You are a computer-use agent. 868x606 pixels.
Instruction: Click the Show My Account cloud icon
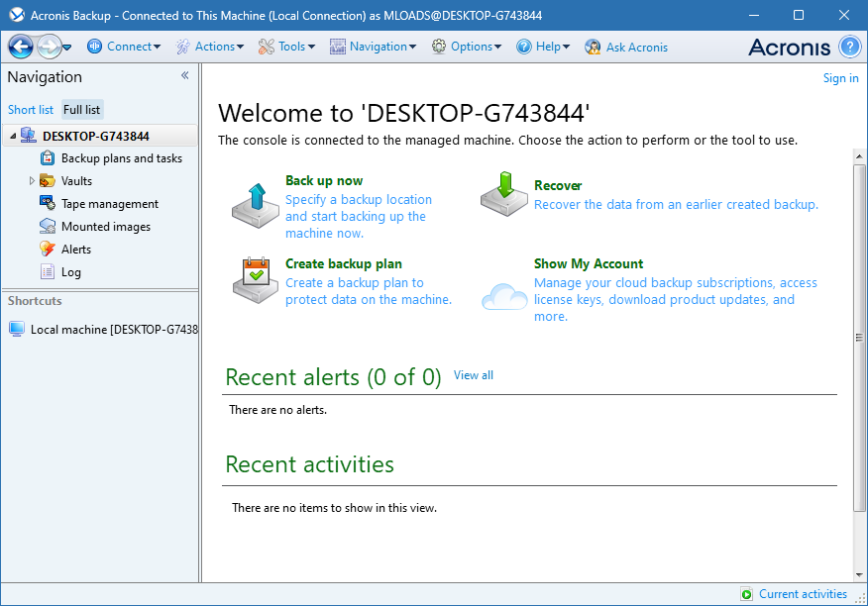pos(504,296)
